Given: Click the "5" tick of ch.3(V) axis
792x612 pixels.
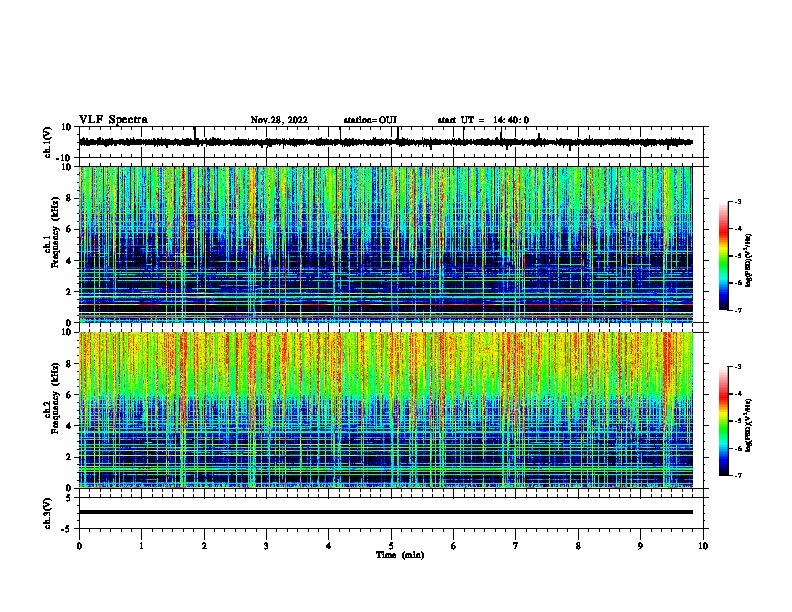Looking at the screenshot, I should [x=70, y=497].
